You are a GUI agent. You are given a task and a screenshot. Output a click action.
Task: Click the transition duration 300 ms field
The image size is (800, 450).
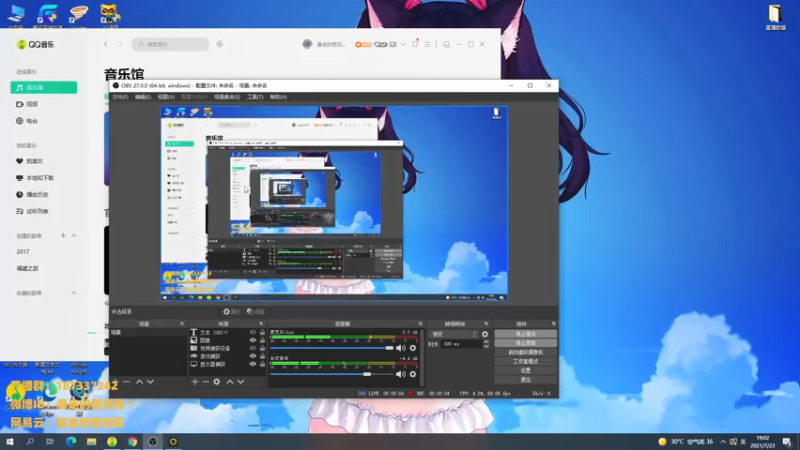[462, 344]
